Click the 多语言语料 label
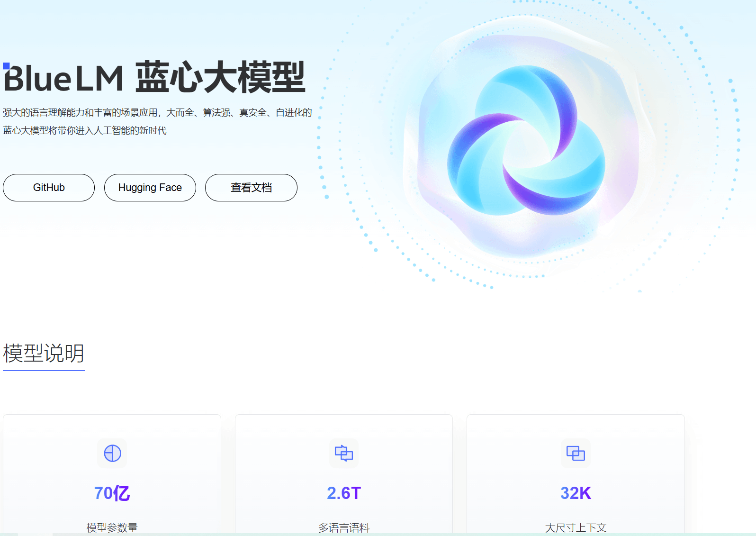756x536 pixels. (344, 527)
